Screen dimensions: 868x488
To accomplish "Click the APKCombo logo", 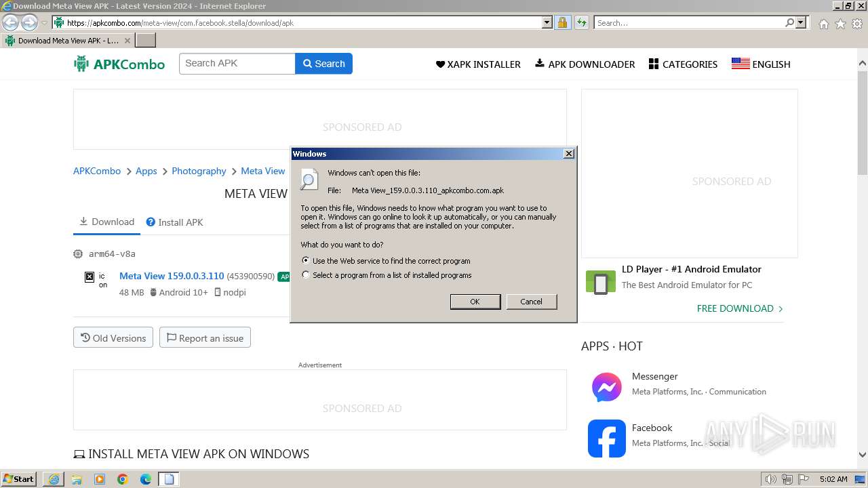I will coord(119,64).
